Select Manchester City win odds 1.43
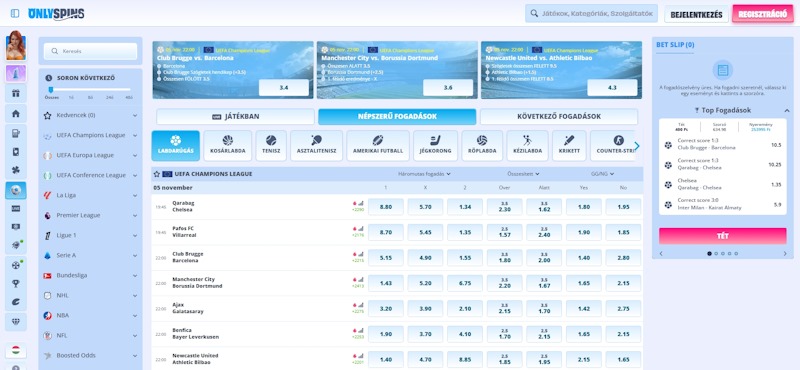This screenshot has height=370, width=800. click(386, 284)
